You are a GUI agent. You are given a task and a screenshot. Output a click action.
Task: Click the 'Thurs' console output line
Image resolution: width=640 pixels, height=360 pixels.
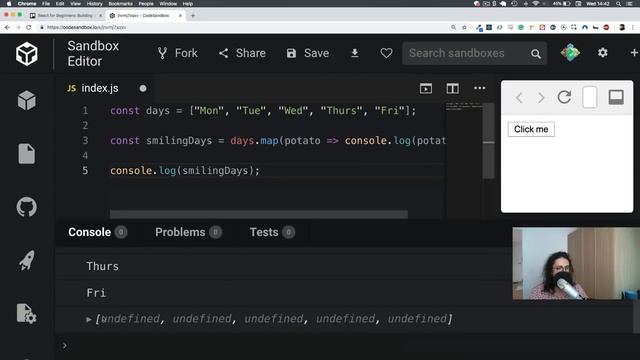102,266
